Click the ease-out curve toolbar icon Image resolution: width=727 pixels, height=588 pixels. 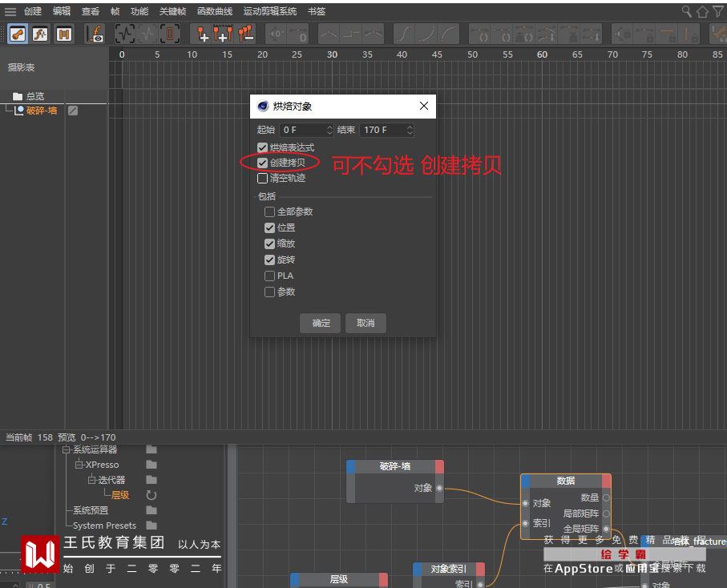449,34
